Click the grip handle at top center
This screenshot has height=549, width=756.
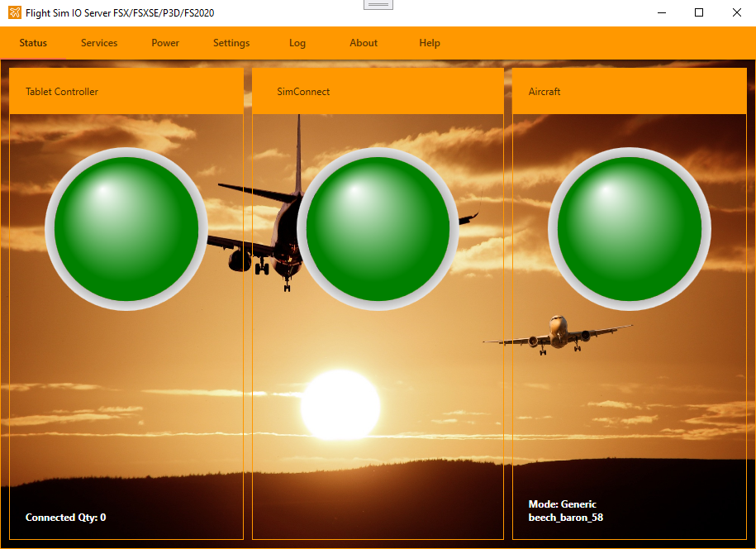point(378,4)
